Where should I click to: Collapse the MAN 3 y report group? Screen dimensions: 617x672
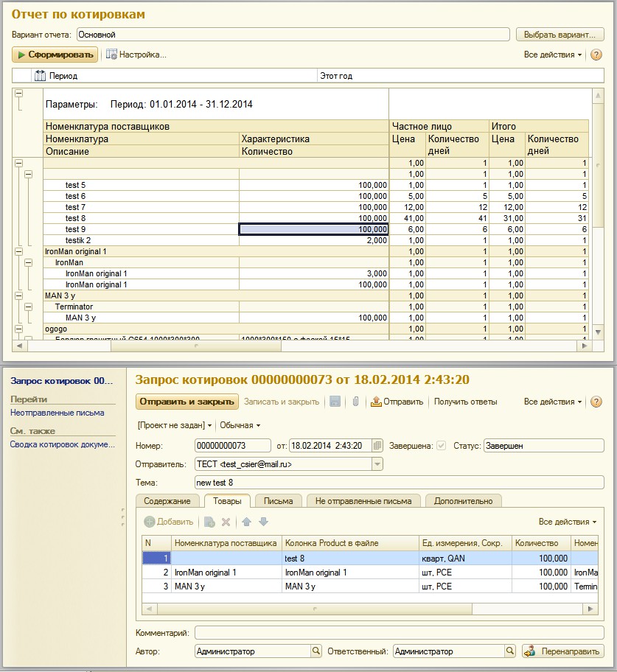tap(18, 295)
